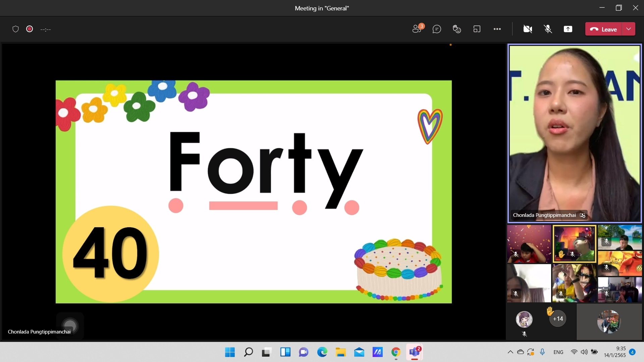Click the red Leave button
644x362 pixels.
(x=604, y=29)
